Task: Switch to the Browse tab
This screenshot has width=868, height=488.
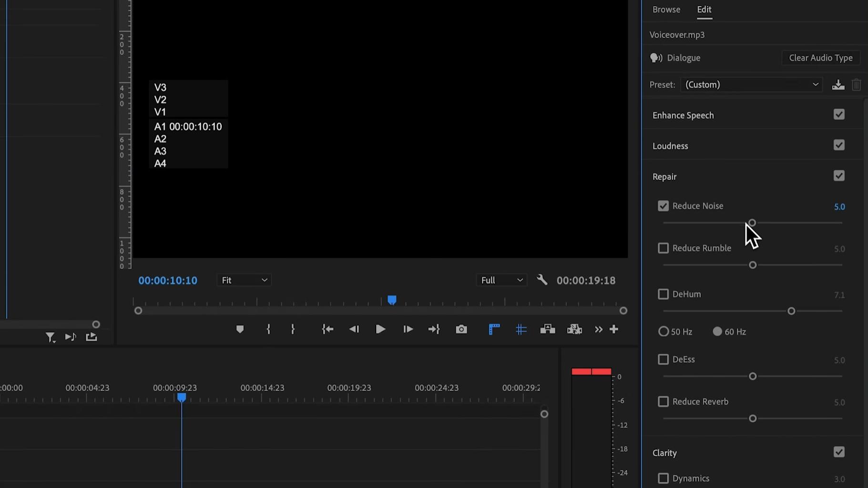Action: [x=666, y=10]
